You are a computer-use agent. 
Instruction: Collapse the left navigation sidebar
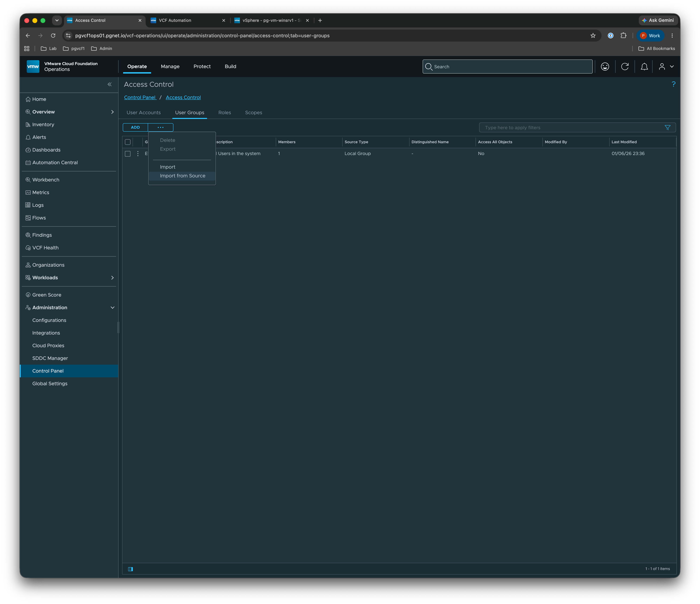click(109, 84)
